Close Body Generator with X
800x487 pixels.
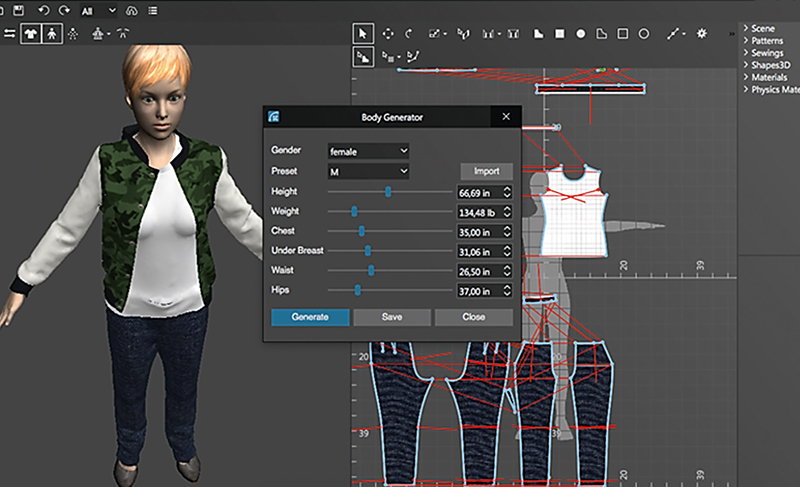(x=506, y=117)
